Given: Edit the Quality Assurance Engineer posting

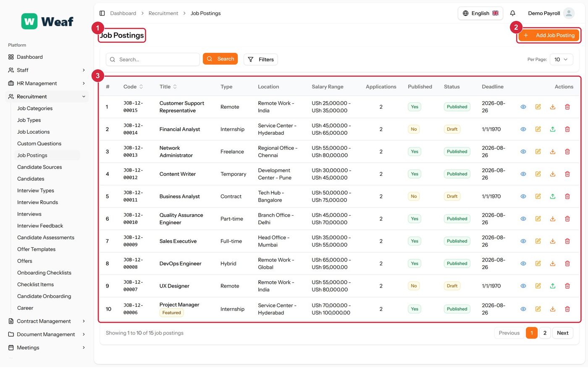Looking at the screenshot, I should tap(538, 219).
